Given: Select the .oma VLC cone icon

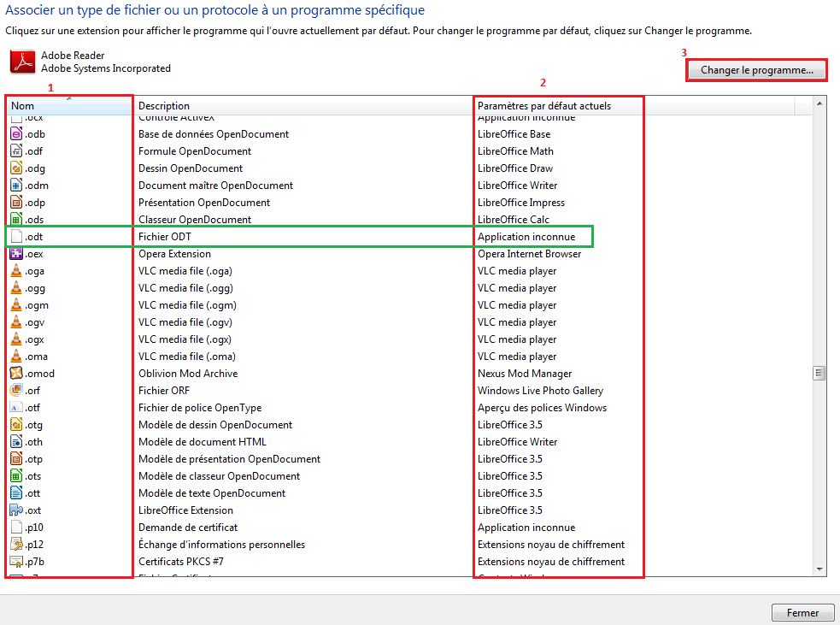Looking at the screenshot, I should click(16, 357).
